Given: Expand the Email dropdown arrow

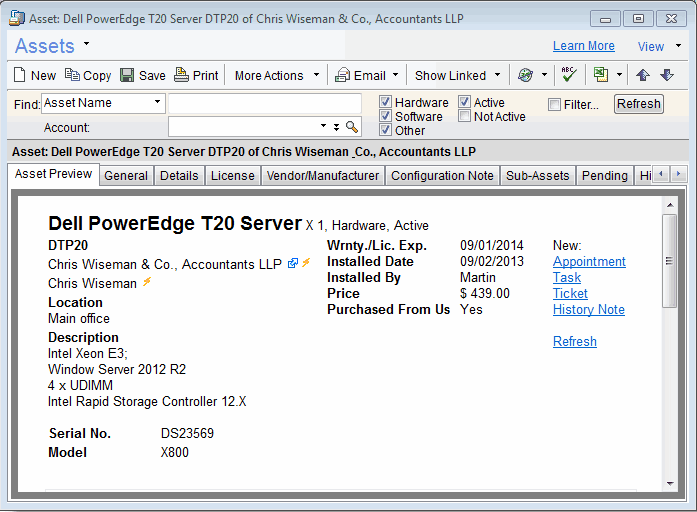Looking at the screenshot, I should click(x=396, y=75).
